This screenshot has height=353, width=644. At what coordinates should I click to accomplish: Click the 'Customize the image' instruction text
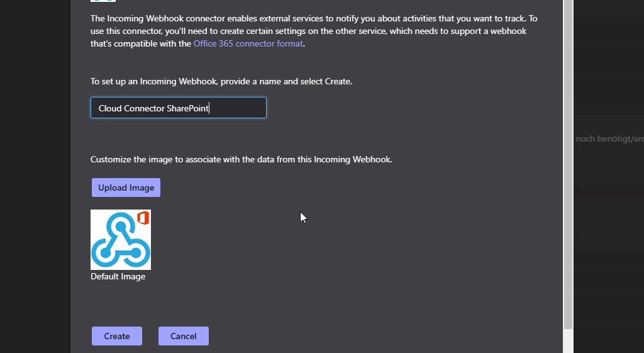pyautogui.click(x=241, y=159)
